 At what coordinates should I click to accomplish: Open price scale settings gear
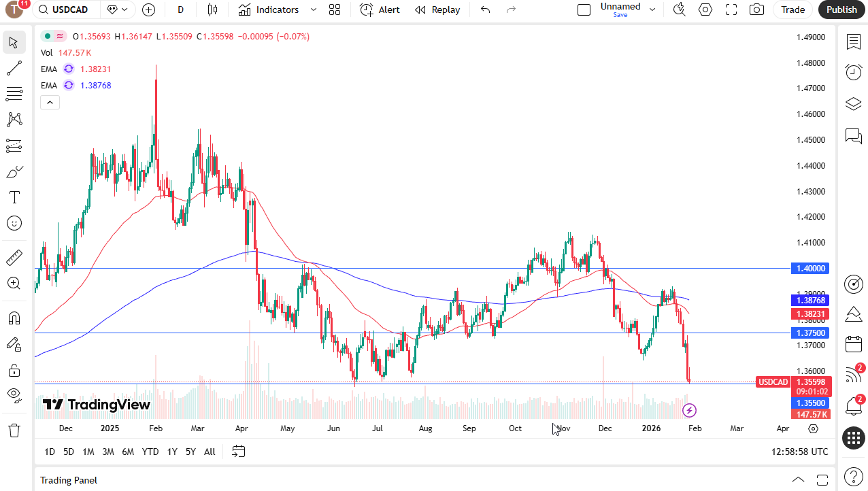click(x=813, y=428)
